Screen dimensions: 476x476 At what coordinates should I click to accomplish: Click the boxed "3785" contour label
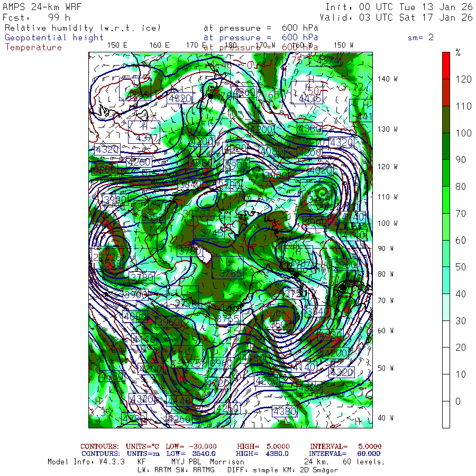(231, 273)
